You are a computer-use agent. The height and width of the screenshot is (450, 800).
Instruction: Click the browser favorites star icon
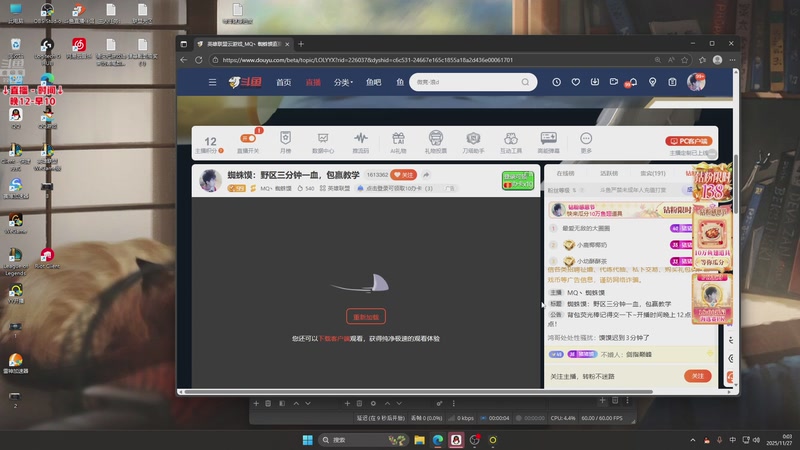click(x=685, y=60)
